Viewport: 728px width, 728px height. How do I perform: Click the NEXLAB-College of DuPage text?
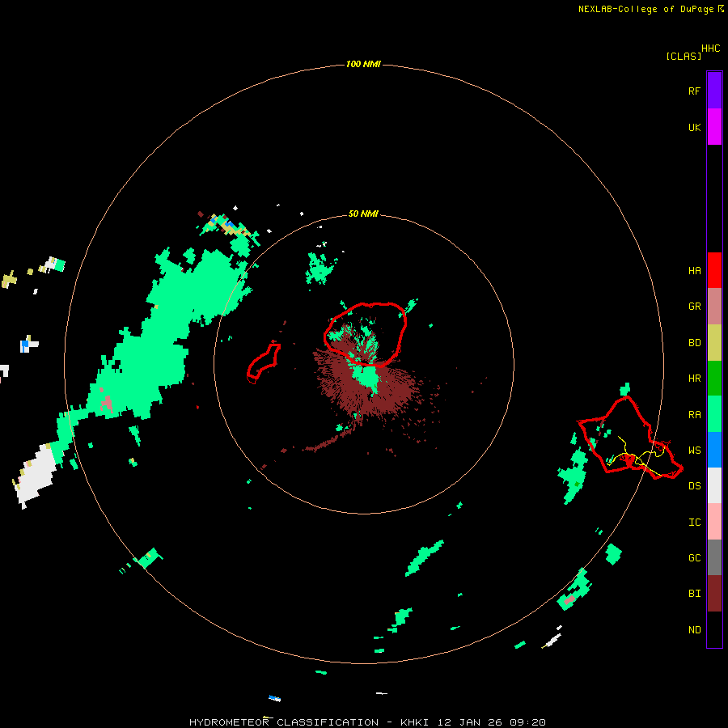(647, 9)
